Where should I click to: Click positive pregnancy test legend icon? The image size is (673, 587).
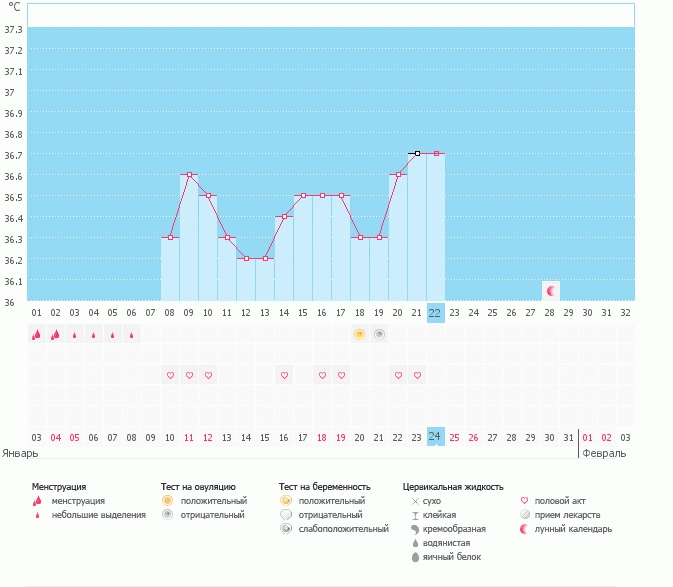coord(286,501)
